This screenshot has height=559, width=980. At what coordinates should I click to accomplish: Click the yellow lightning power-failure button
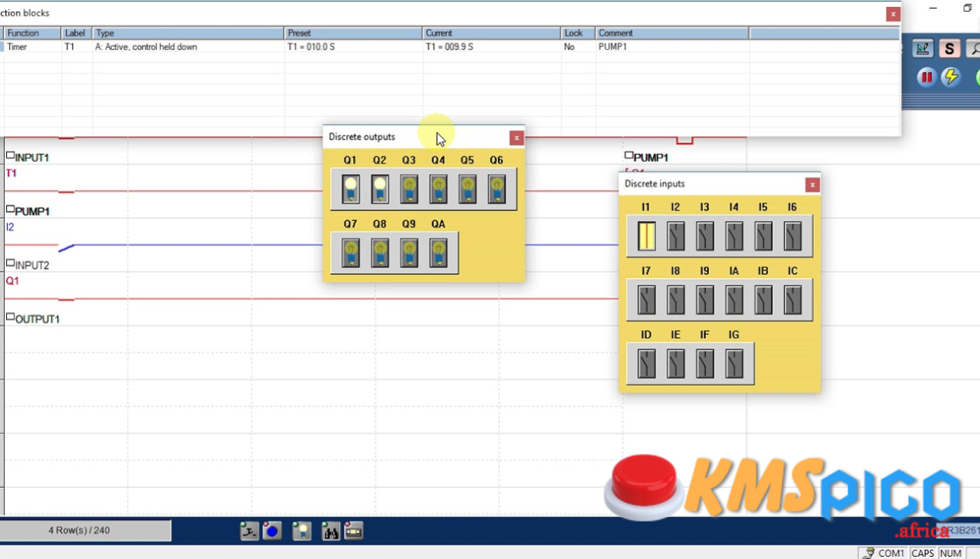(x=951, y=77)
